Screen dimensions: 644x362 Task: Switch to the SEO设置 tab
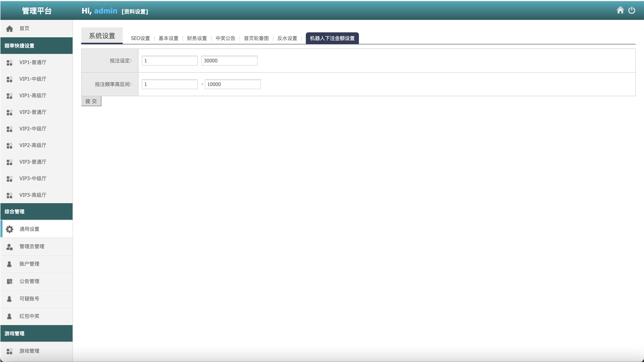point(140,38)
